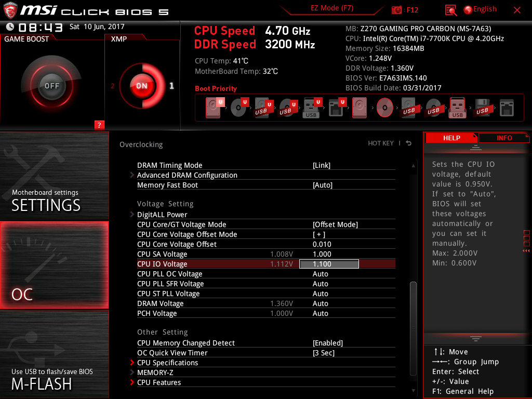Viewport: 532px width, 399px height.
Task: Click the back arrow next to HOT KEY
Action: pyautogui.click(x=409, y=143)
